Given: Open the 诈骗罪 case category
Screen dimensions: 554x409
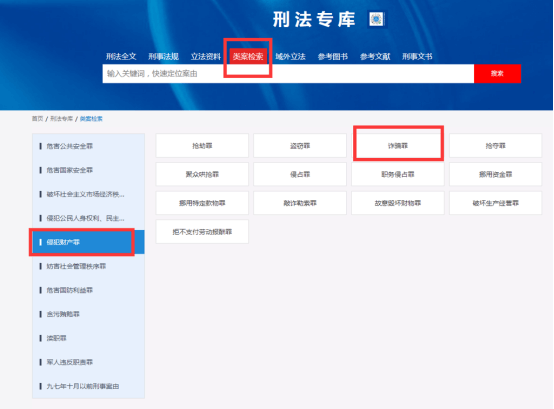Looking at the screenshot, I should coord(398,146).
